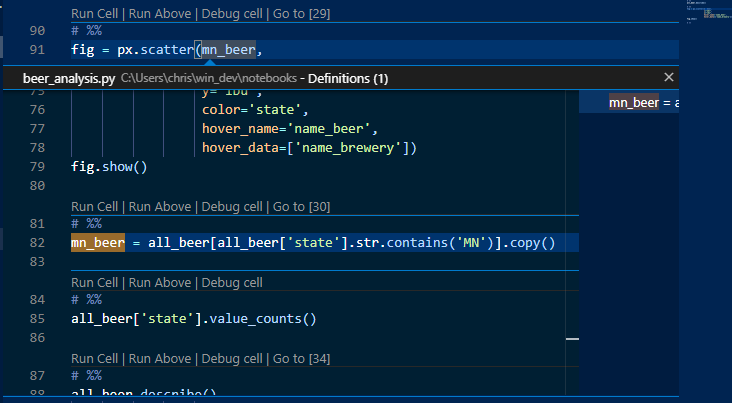The width and height of the screenshot is (732, 403).
Task: Click Debug cell above line 81
Action: (x=232, y=206)
